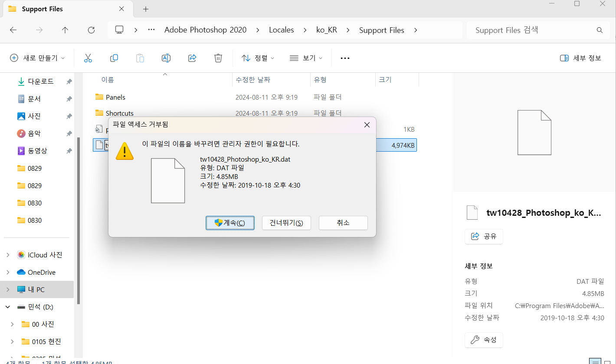Click the 속성 properties button
616x364 pixels.
[484, 339]
